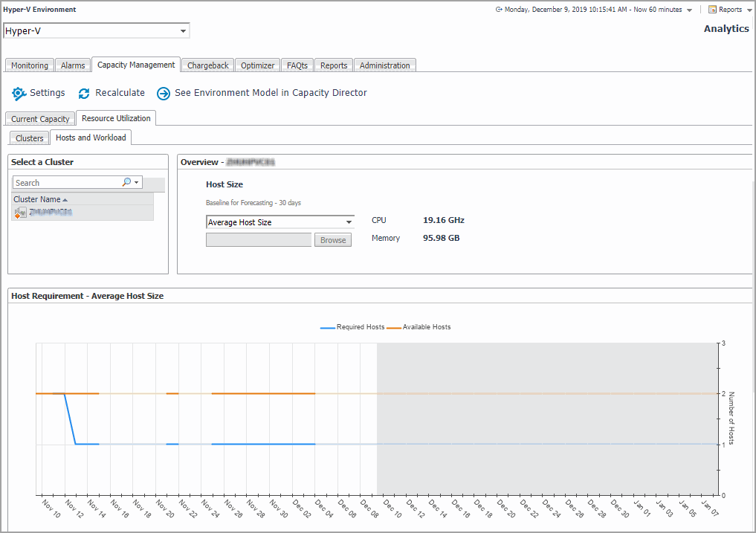Click the Settings gear icon
756x533 pixels.
[x=19, y=94]
